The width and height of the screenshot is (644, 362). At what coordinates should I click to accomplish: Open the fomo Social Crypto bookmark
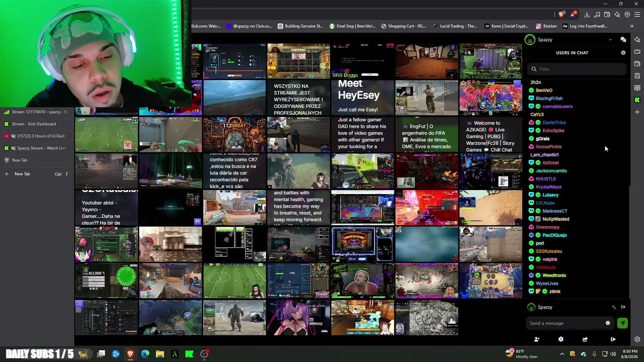tap(507, 26)
